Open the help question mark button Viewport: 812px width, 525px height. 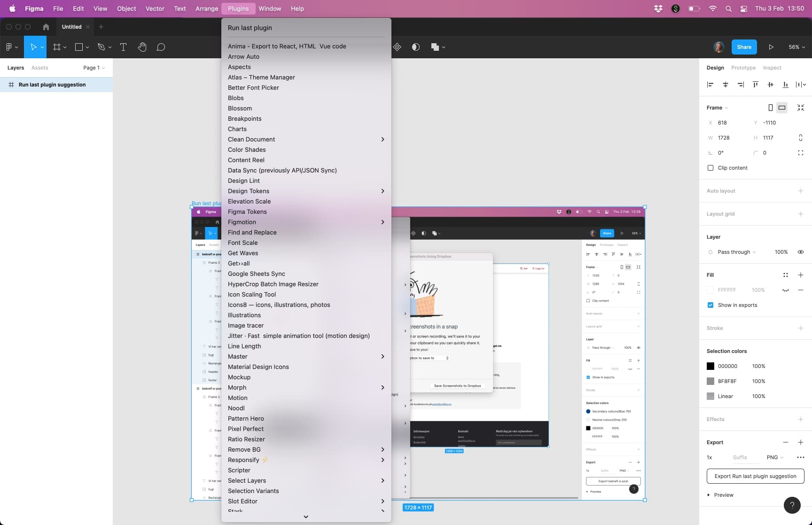(792, 505)
